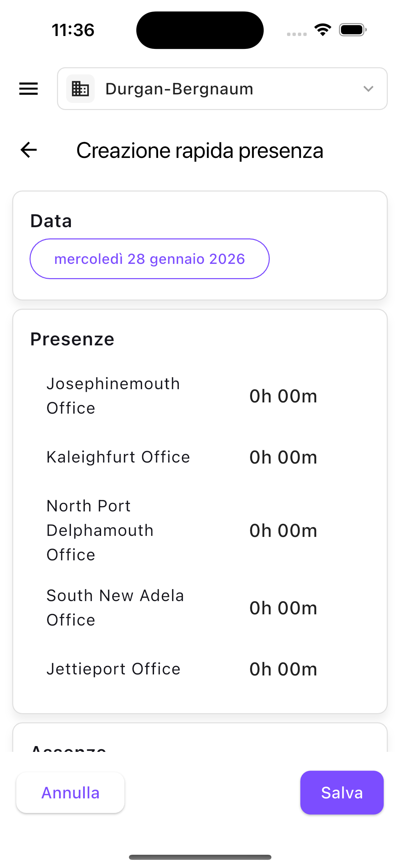The width and height of the screenshot is (400, 868).
Task: Edit hours for Kaleighfurt Office
Action: pos(283,457)
